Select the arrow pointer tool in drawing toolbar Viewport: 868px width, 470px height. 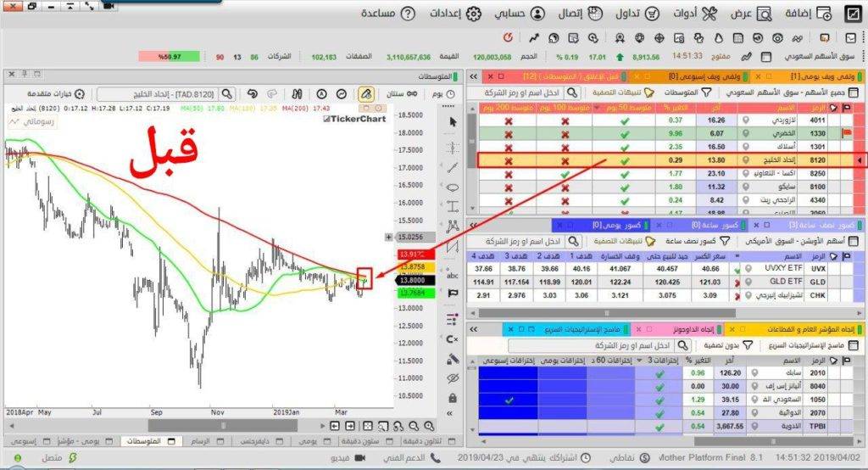(x=453, y=122)
